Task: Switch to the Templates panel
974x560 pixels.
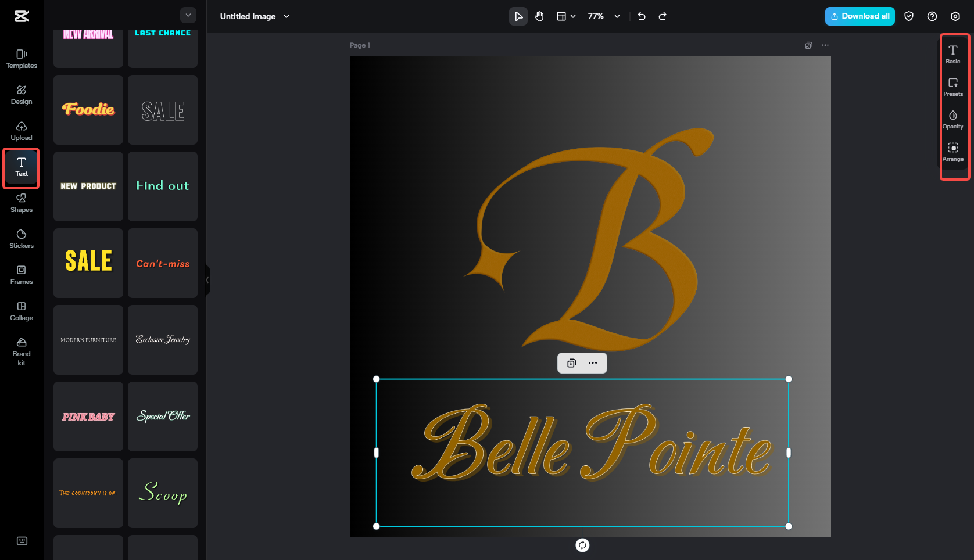Action: [x=21, y=59]
